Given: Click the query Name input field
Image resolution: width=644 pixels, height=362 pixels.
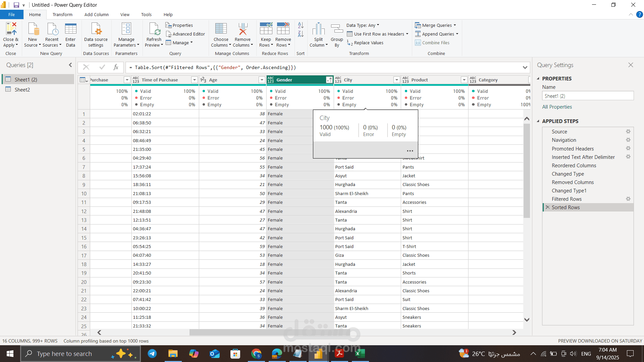Looking at the screenshot, I should click(x=587, y=96).
